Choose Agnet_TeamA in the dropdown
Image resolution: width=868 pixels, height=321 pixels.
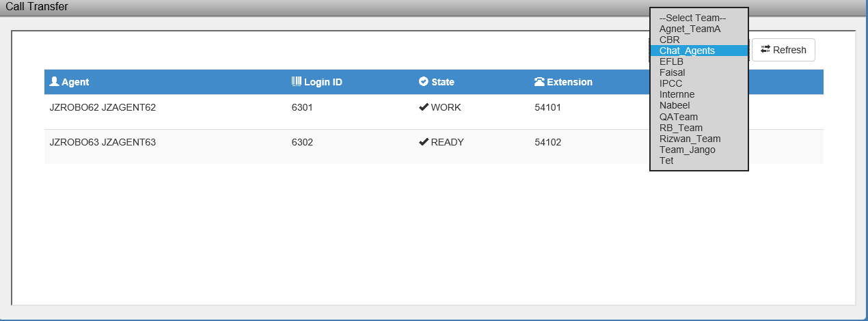click(690, 29)
